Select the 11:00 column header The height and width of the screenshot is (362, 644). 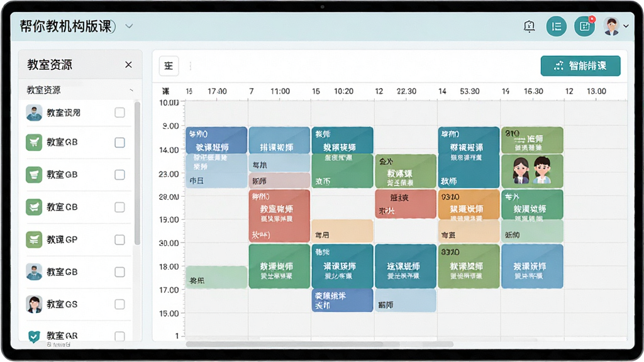click(280, 91)
